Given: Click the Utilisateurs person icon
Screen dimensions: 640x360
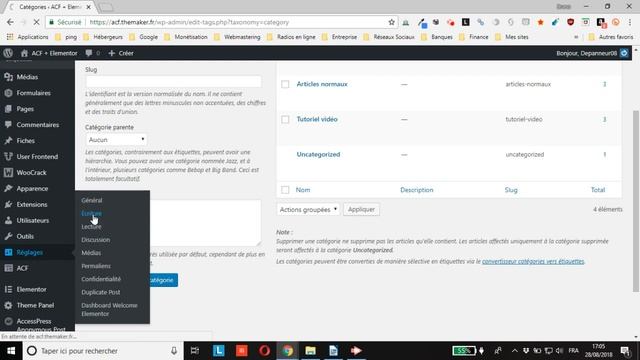Looking at the screenshot, I should pos(8,220).
